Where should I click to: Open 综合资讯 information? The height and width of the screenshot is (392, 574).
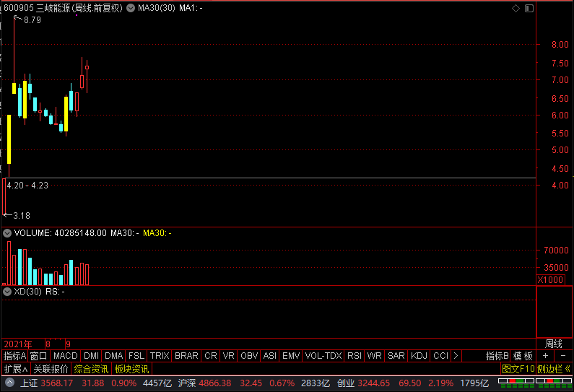91,369
